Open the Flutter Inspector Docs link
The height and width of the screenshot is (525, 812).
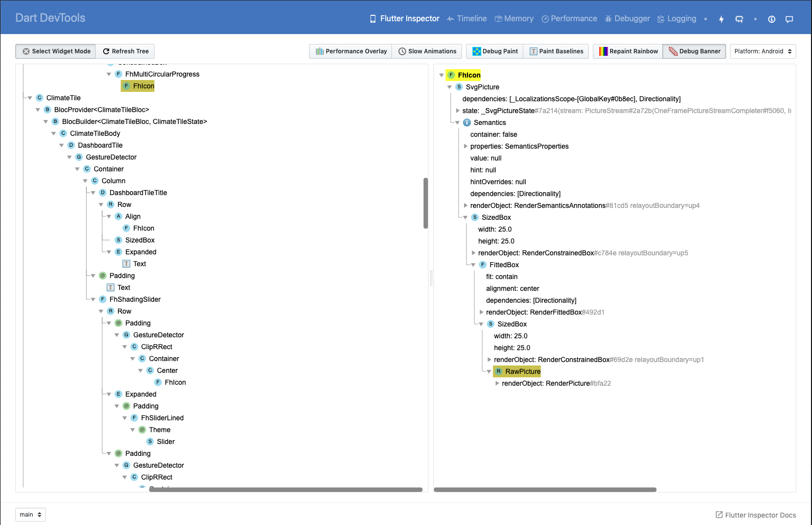(756, 515)
